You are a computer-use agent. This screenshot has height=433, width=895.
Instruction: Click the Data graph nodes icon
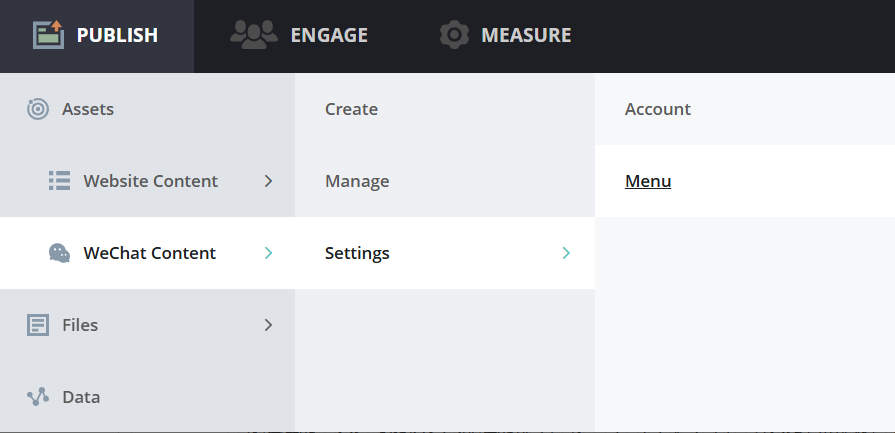tap(38, 397)
